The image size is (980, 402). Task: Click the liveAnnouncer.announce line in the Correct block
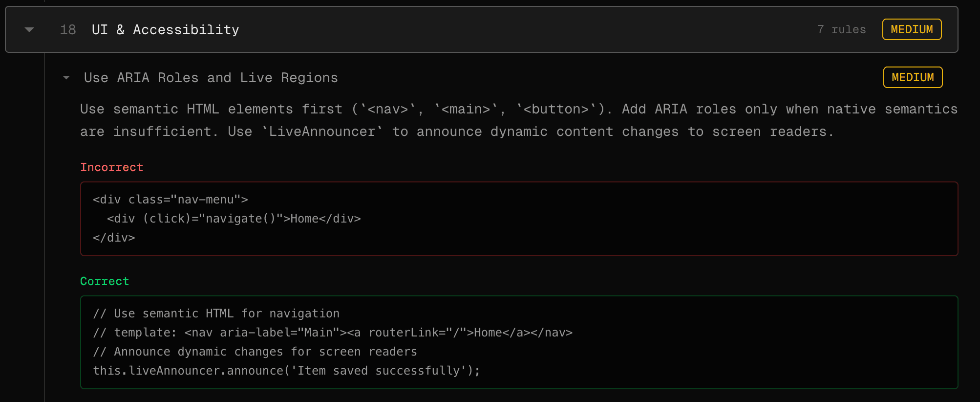click(x=287, y=371)
